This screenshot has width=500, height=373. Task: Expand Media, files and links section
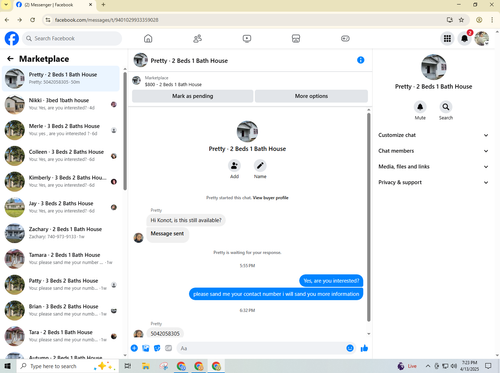(433, 166)
